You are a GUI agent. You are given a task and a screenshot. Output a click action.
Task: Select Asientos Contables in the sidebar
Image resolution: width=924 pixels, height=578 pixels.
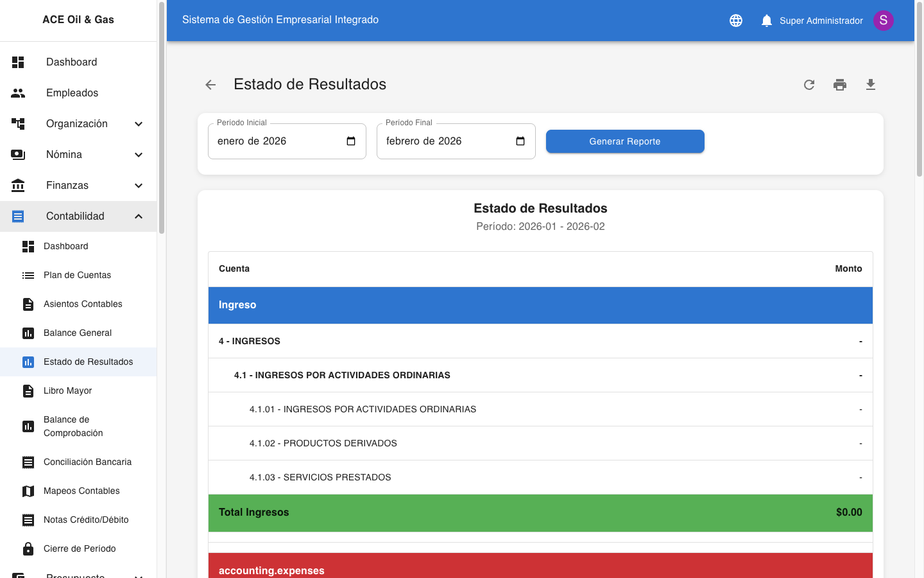[x=83, y=304]
